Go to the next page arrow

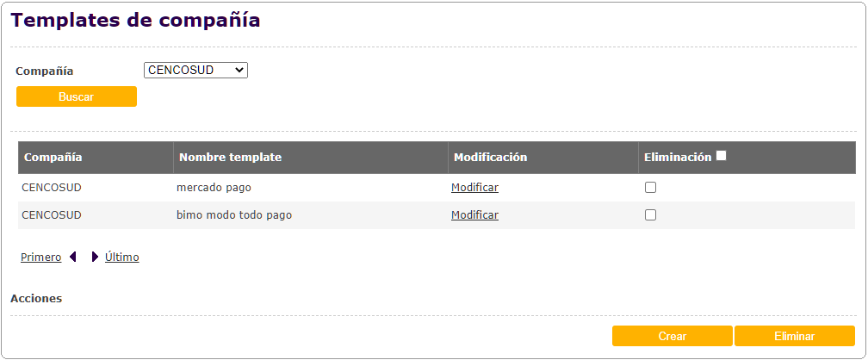click(x=95, y=257)
